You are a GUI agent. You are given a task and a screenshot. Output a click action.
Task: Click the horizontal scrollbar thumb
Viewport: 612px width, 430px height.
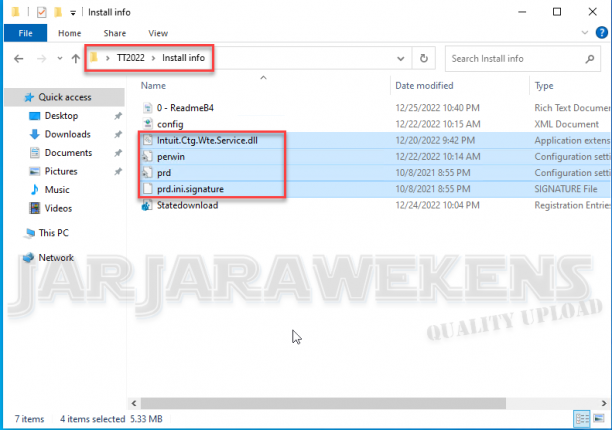[x=323, y=403]
